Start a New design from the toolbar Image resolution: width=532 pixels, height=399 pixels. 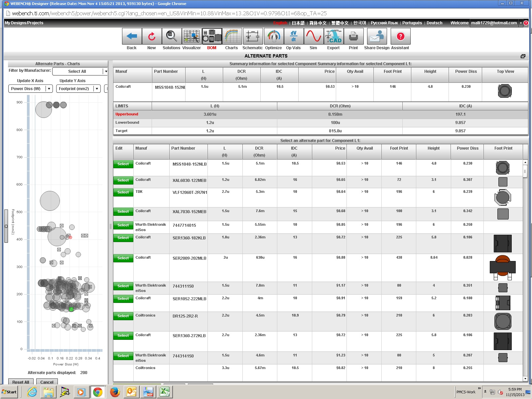click(x=152, y=36)
